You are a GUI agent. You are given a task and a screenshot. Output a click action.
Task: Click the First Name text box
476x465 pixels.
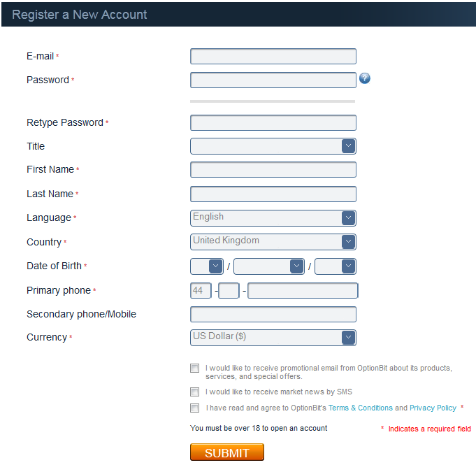273,169
